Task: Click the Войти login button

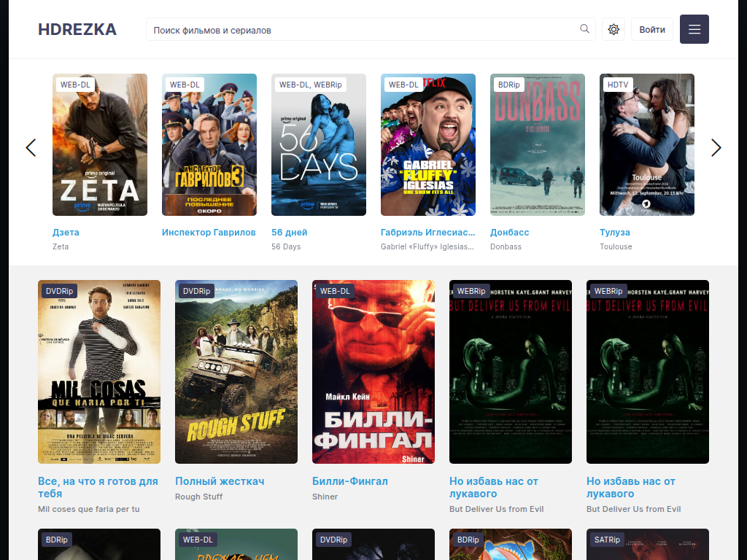Action: (x=652, y=29)
